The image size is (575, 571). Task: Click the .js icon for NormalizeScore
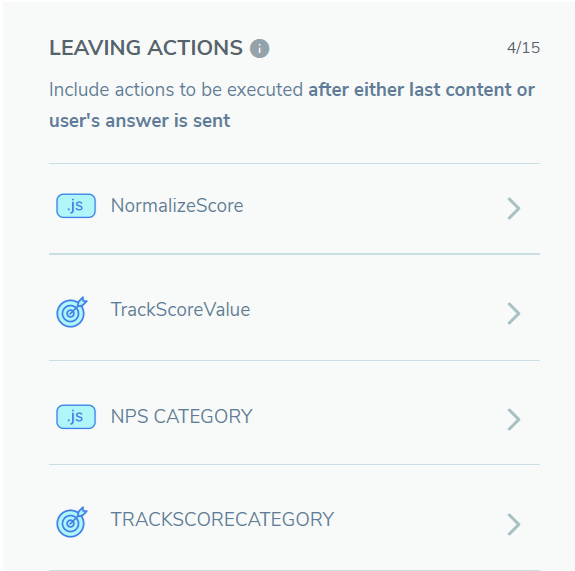[76, 206]
